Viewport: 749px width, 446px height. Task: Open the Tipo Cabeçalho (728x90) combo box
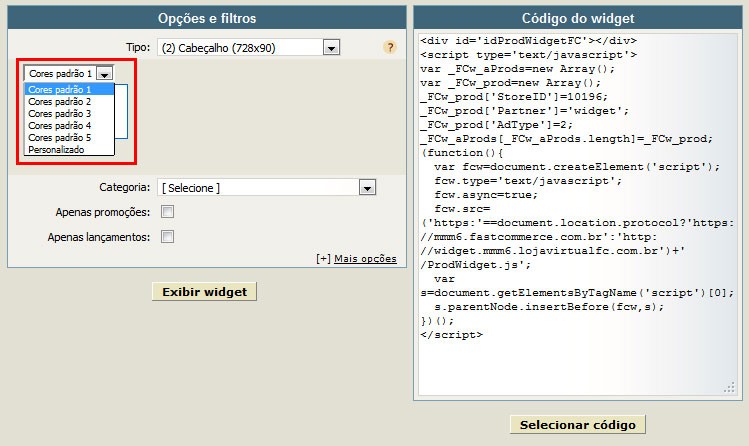click(248, 48)
